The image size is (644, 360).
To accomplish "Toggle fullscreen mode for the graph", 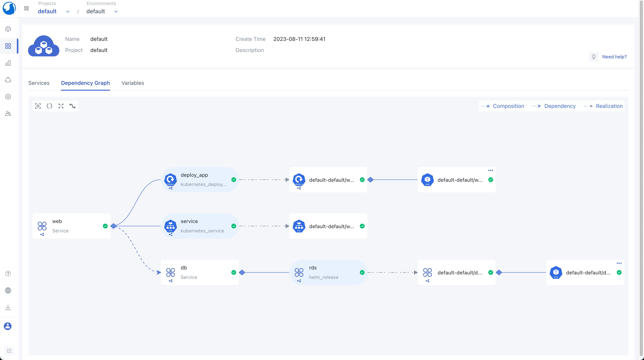I will pyautogui.click(x=61, y=106).
